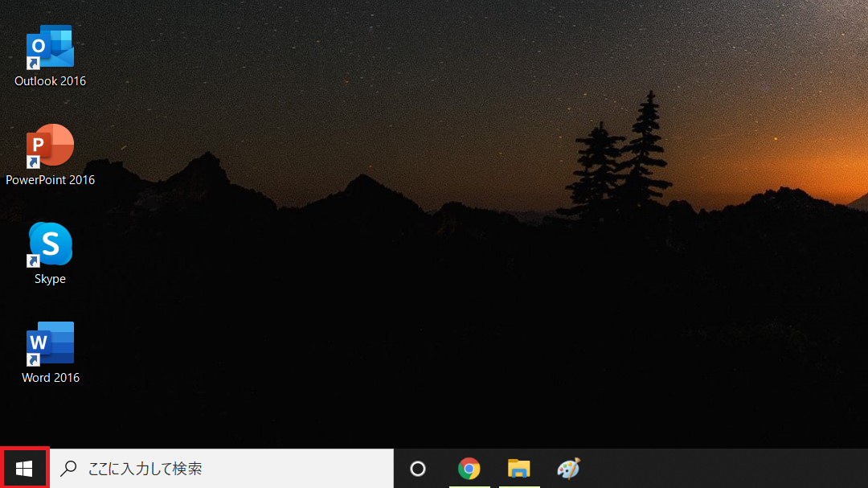The width and height of the screenshot is (868, 488).
Task: Click the "Outlook 2016" text label
Action: point(50,81)
